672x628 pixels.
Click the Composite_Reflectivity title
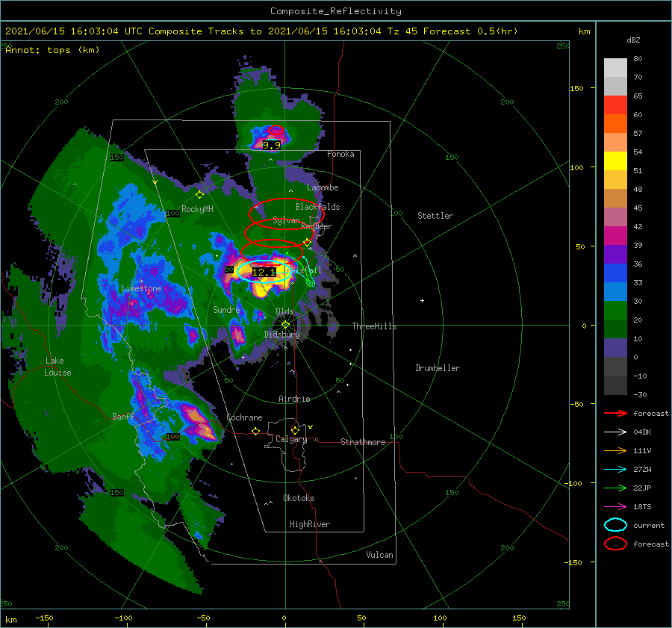click(336, 11)
